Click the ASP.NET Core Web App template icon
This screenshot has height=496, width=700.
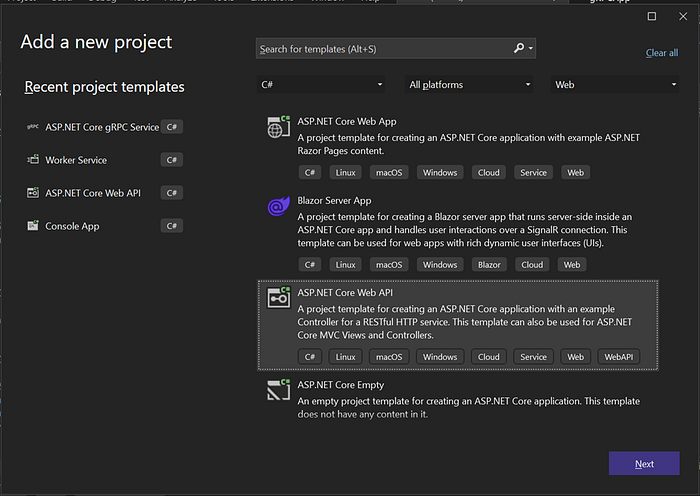pos(279,127)
